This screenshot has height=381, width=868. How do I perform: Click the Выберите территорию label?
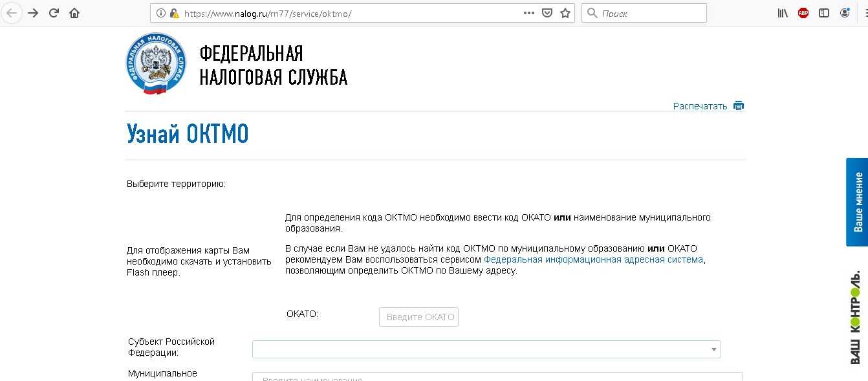tap(176, 184)
